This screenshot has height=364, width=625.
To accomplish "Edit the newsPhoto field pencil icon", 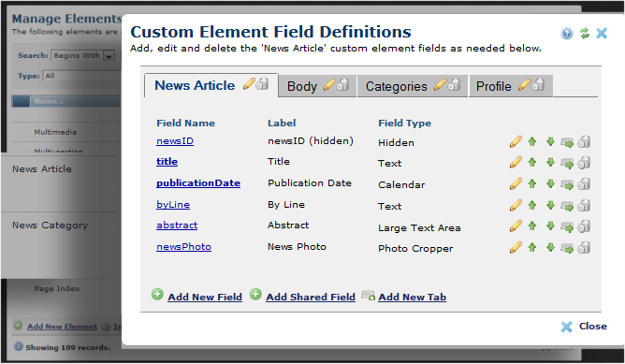I will (x=516, y=248).
